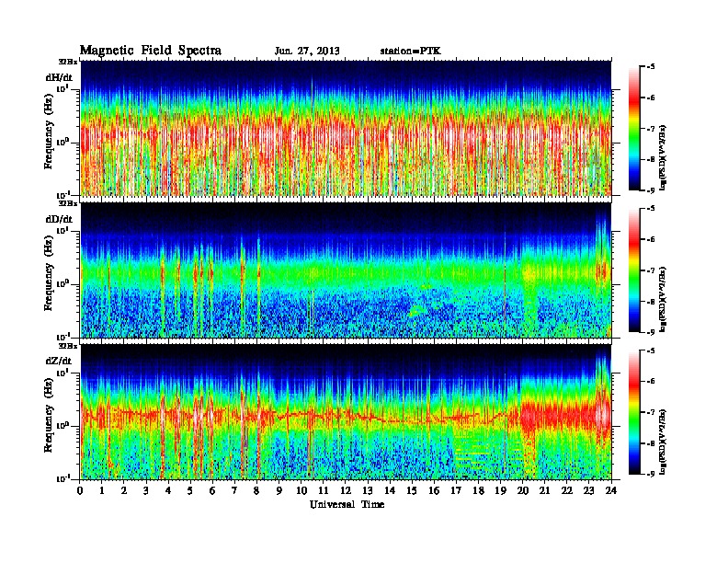Viewport: 728px width, 563px height.
Task: Click the dH/dt spectrogram panel
Action: 346,128
